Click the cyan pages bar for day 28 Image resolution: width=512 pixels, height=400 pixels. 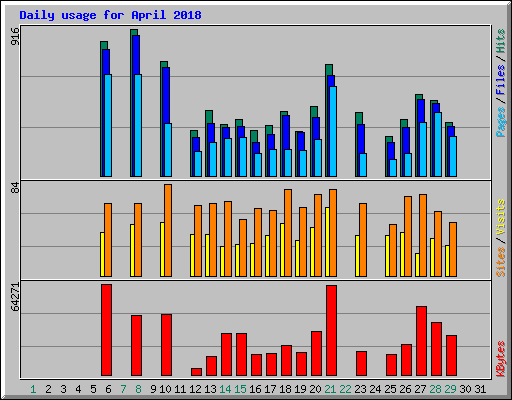438,144
